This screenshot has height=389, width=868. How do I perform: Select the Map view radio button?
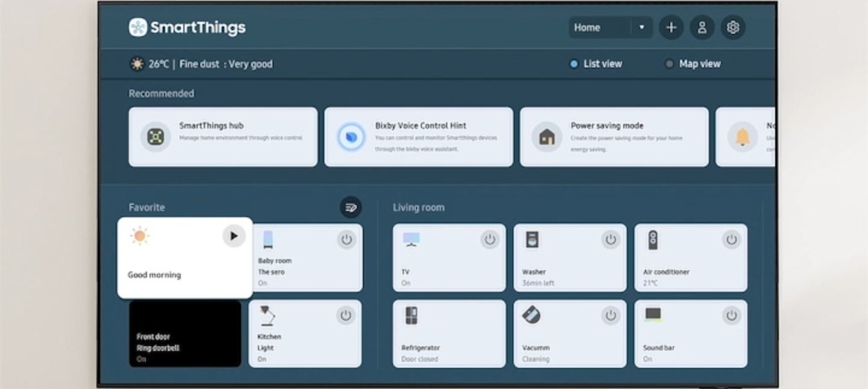pyautogui.click(x=669, y=64)
